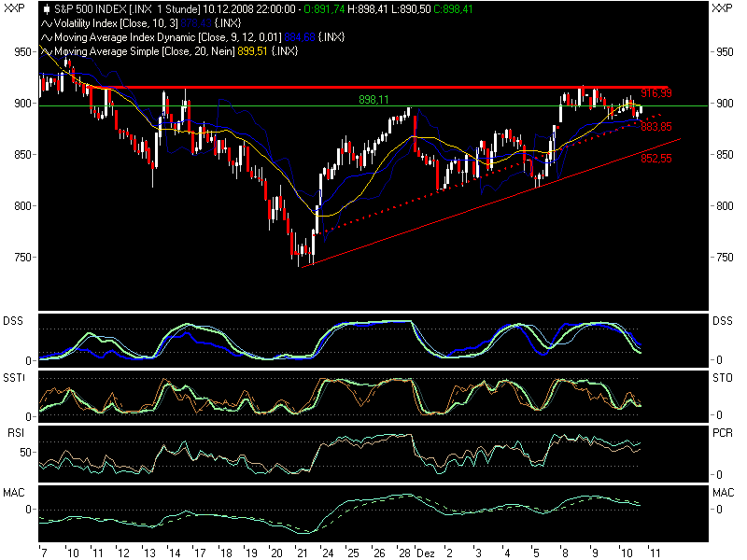
Task: Click the red 916,99 resistance label
Action: tap(656, 93)
